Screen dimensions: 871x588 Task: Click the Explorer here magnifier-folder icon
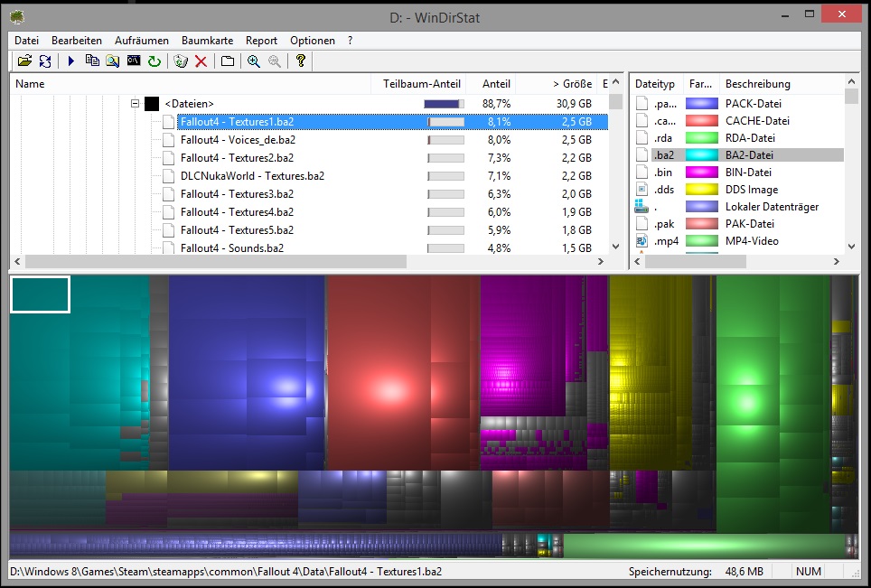(113, 61)
